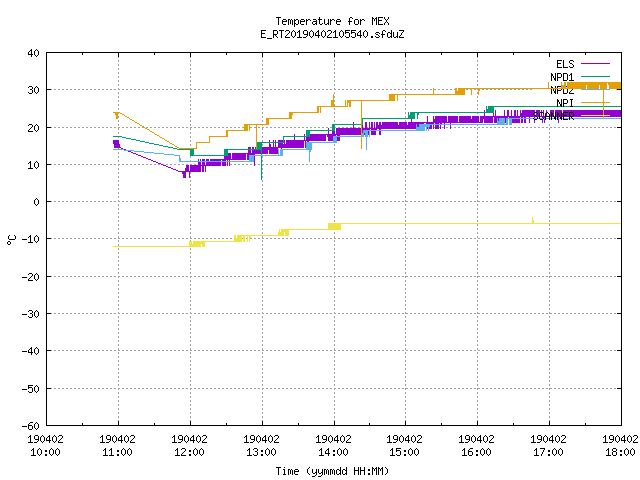Click the 10:00 x-axis time label
This screenshot has width=640, height=480.
(x=45, y=452)
